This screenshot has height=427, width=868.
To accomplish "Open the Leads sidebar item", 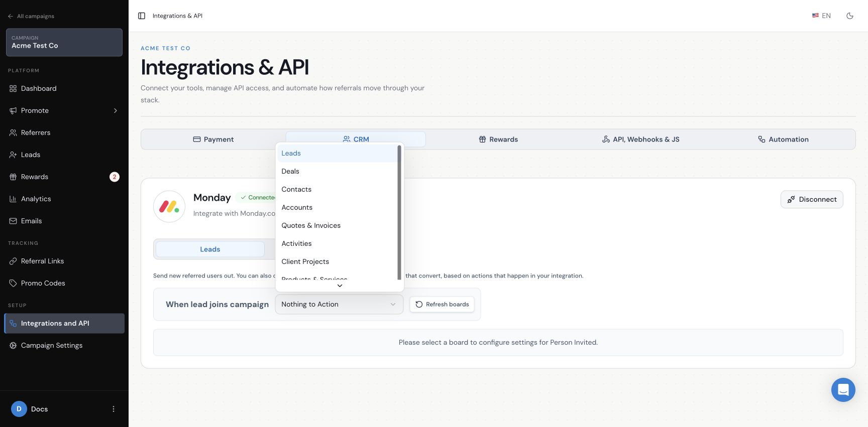I will click(x=64, y=155).
